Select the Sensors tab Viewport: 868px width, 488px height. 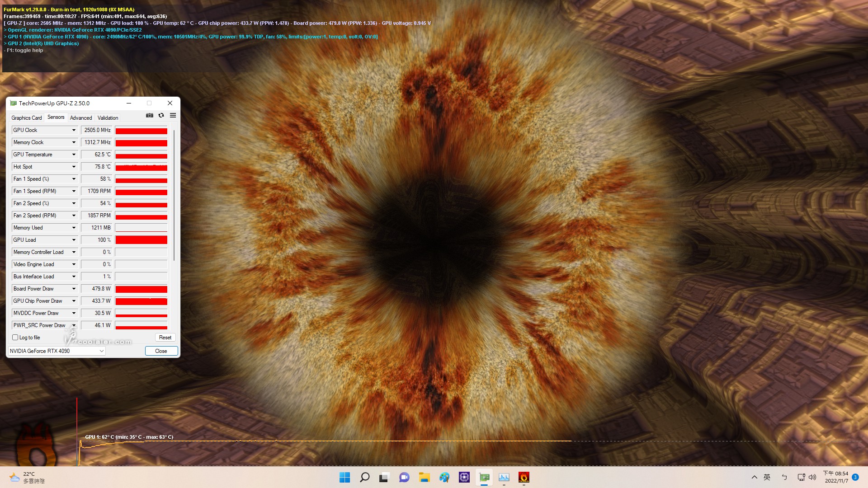tap(56, 117)
